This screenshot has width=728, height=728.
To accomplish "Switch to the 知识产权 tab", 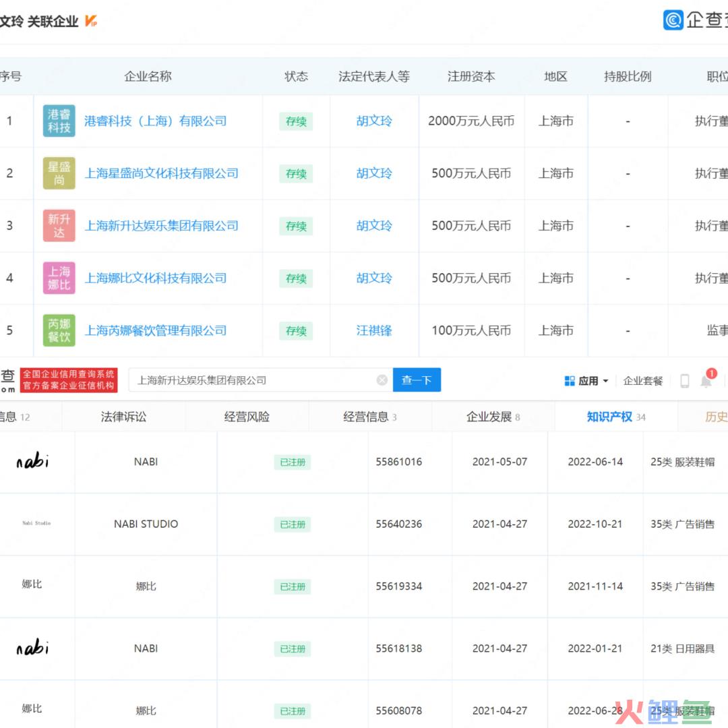I will click(616, 417).
